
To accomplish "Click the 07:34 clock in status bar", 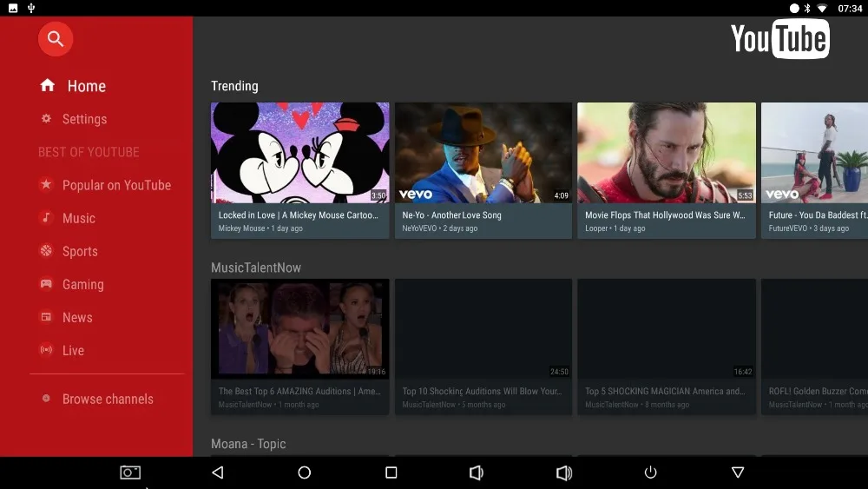I will (850, 9).
